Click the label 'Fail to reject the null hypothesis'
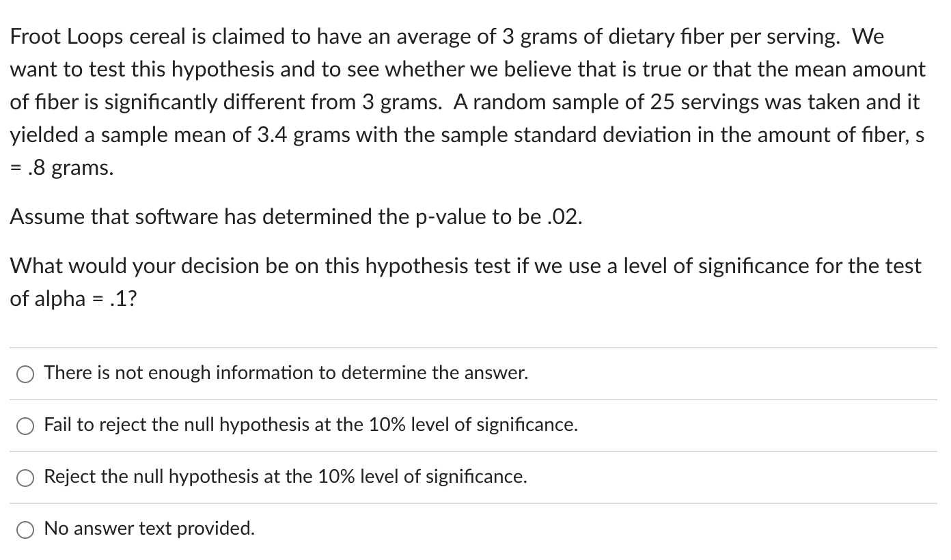The width and height of the screenshot is (951, 560). (311, 425)
